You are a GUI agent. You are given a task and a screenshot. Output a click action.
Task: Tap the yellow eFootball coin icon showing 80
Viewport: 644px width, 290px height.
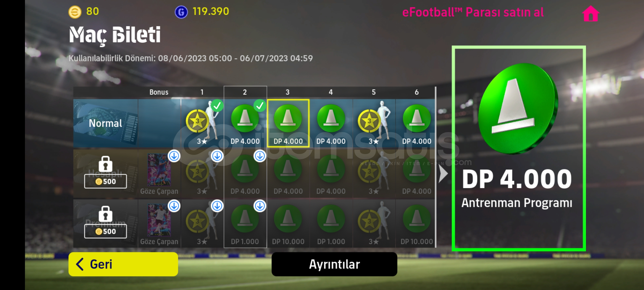tap(75, 12)
